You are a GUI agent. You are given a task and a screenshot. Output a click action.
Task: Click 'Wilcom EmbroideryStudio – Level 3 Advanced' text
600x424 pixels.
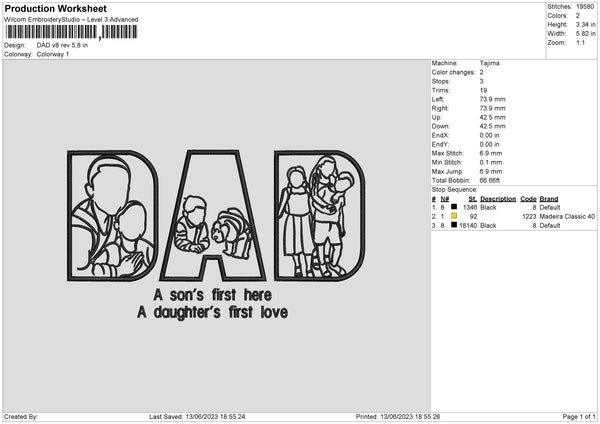coord(71,20)
